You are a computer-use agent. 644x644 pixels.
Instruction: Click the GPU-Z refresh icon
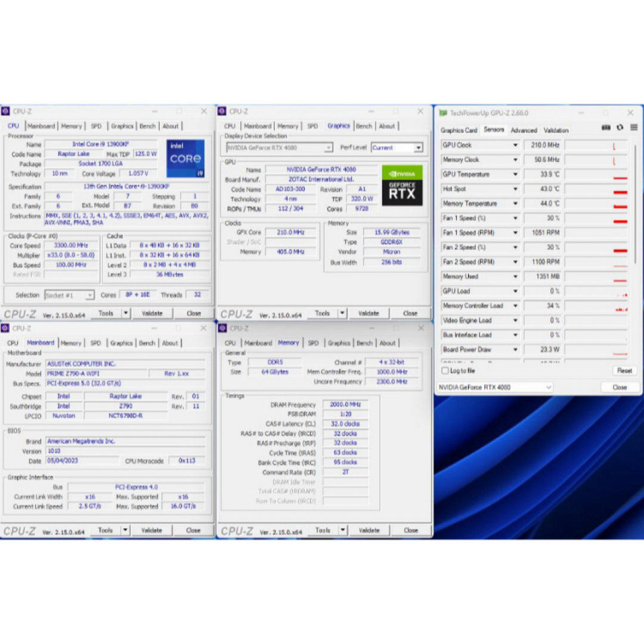point(620,128)
